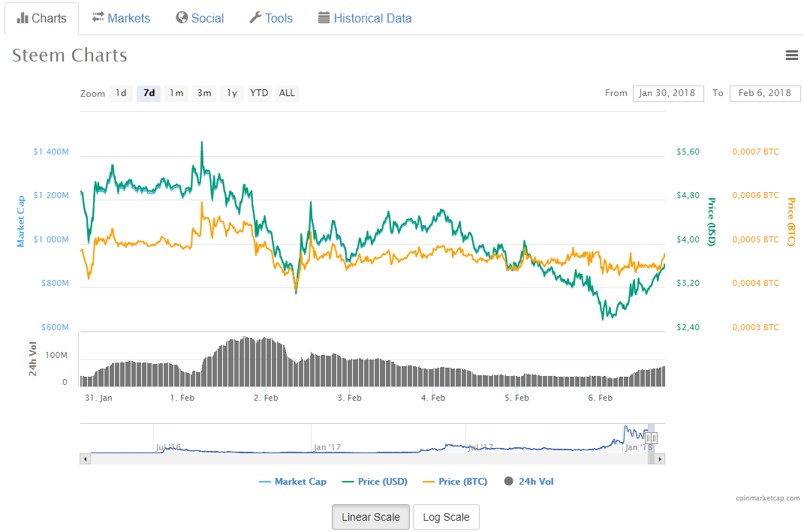Toggle Price (USD) series in legend

pyautogui.click(x=375, y=481)
